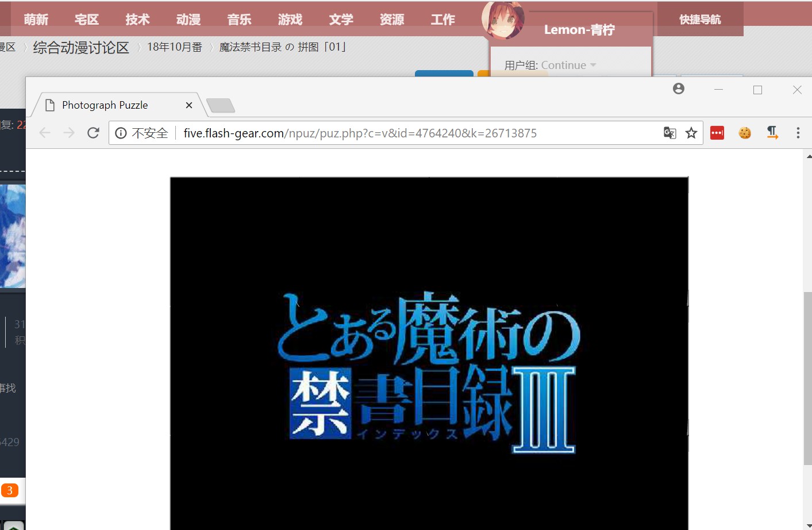Click the scroll-up arrow of page scrollbar
The width and height of the screenshot is (812, 530).
[808, 156]
